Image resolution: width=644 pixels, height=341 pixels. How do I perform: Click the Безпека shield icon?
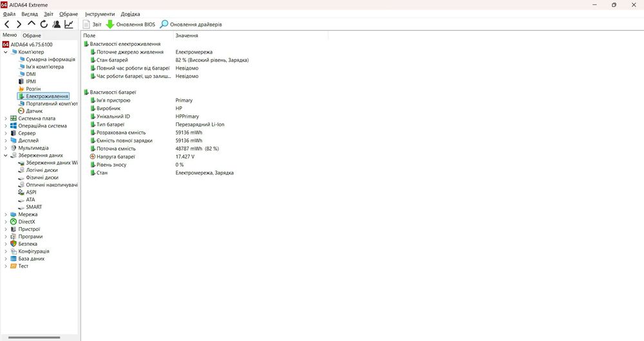[14, 244]
